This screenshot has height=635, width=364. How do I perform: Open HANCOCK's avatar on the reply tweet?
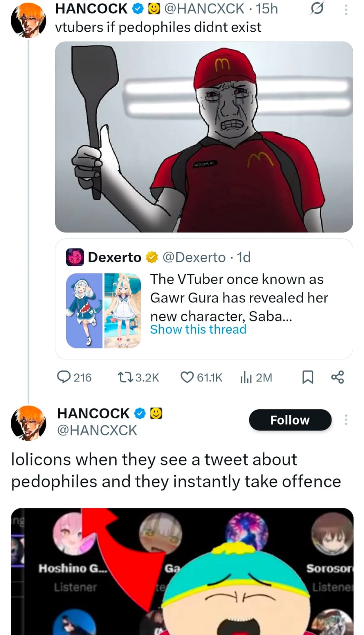pos(28,423)
